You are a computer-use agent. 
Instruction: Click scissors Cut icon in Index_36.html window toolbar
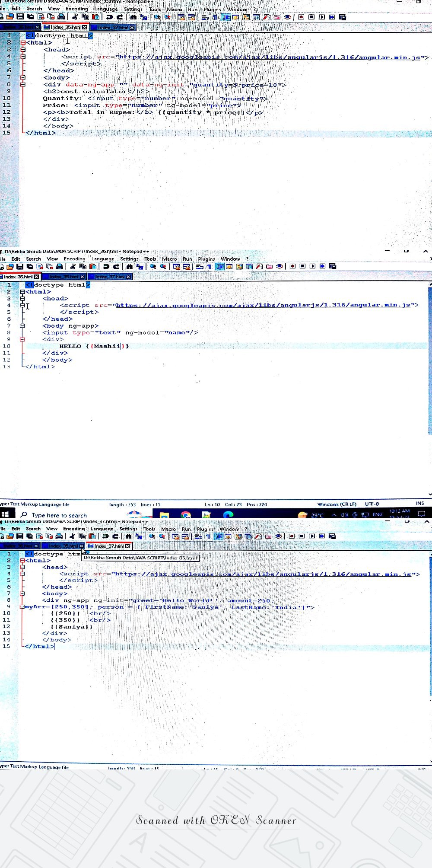coord(73,266)
